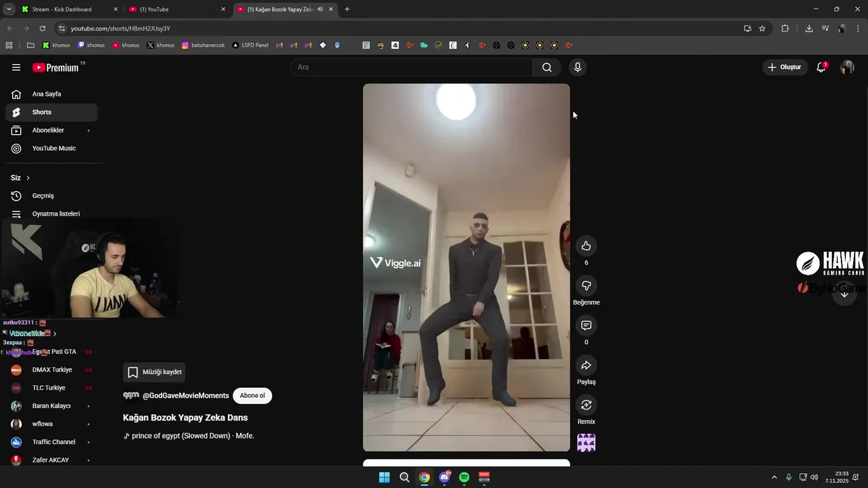Go to Ana Sayfa in sidebar
The image size is (868, 488).
[52, 94]
